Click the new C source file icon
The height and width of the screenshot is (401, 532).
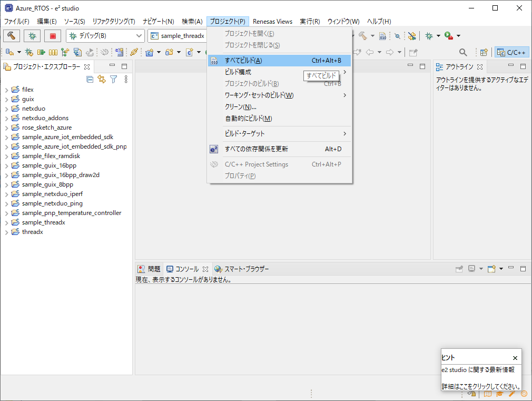pyautogui.click(x=190, y=52)
